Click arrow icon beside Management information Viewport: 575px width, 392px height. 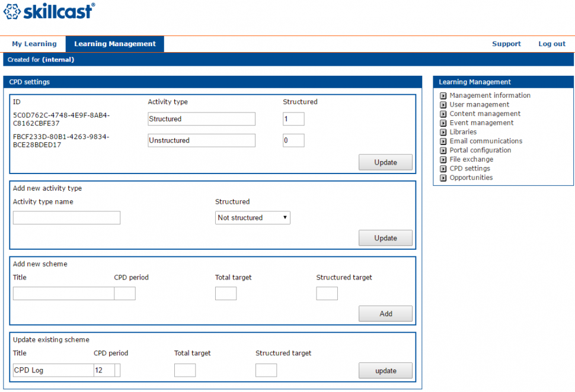(443, 95)
